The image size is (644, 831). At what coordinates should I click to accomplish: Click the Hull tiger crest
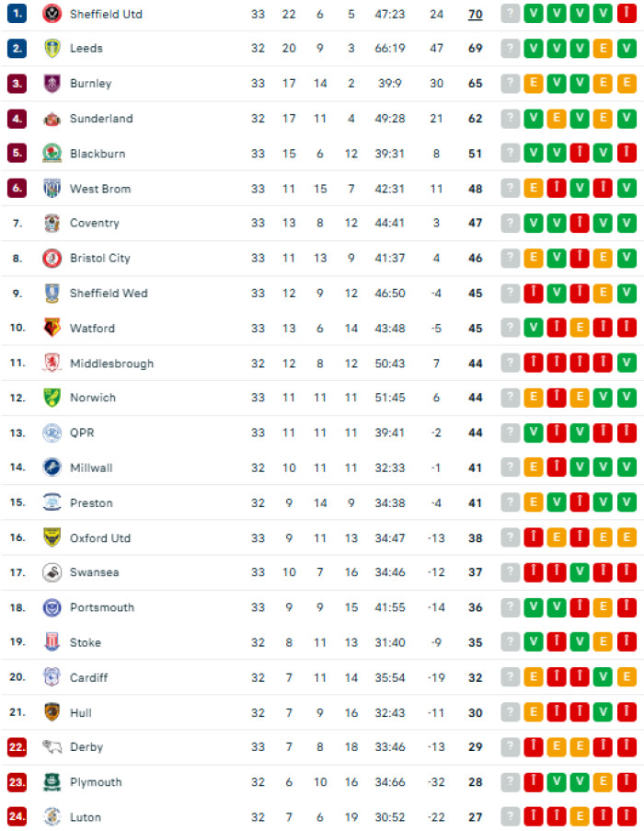tap(52, 712)
